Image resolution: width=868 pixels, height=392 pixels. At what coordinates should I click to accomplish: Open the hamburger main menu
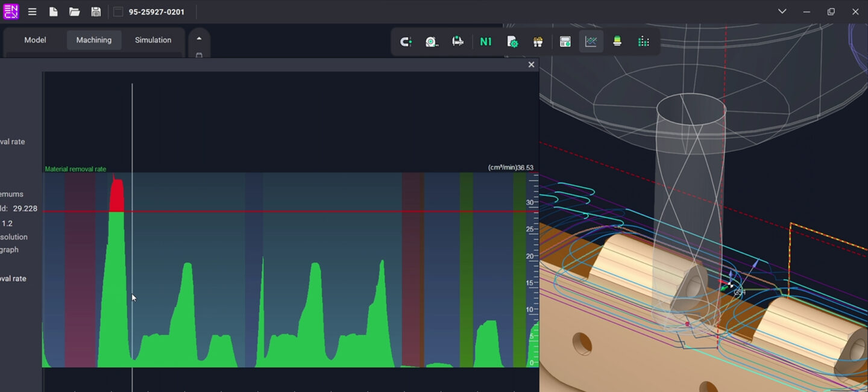[33, 12]
